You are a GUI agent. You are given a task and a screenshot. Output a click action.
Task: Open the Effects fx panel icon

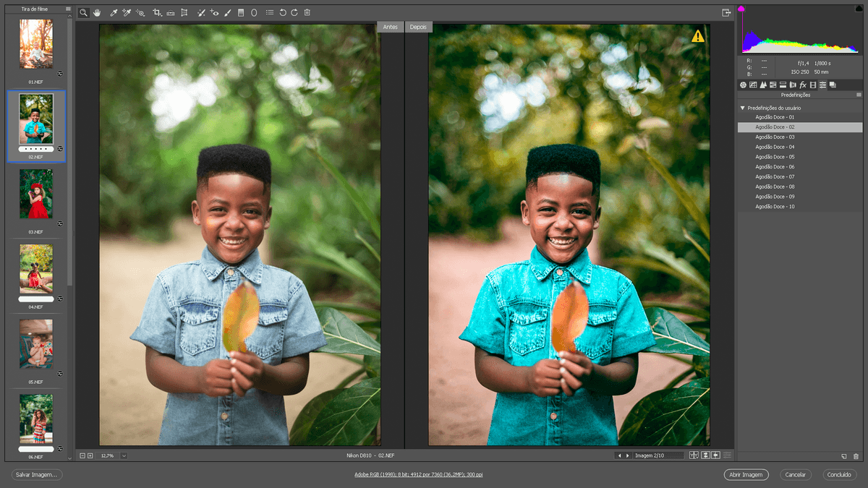point(803,85)
